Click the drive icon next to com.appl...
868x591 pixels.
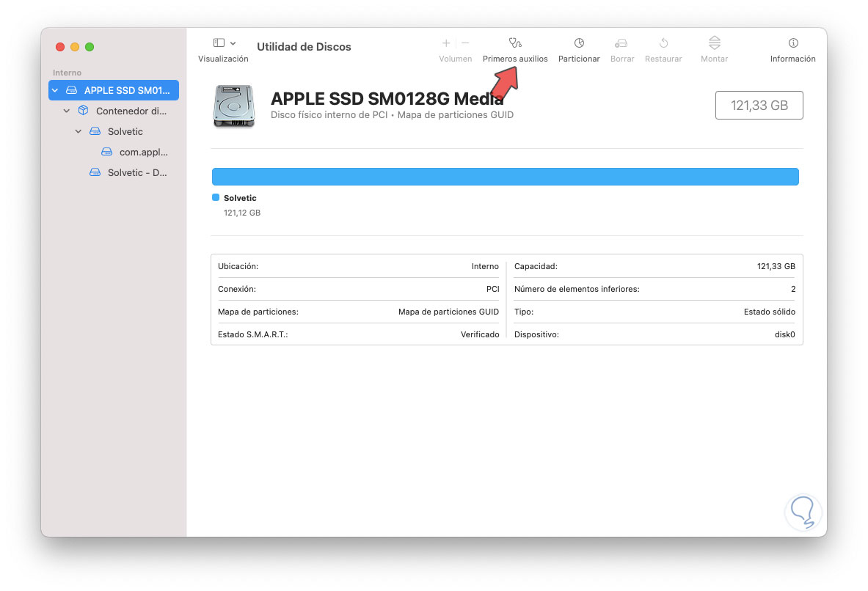click(106, 152)
